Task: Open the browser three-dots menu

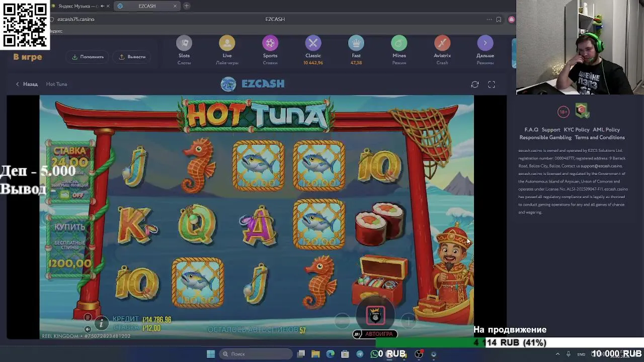Action: [489, 20]
